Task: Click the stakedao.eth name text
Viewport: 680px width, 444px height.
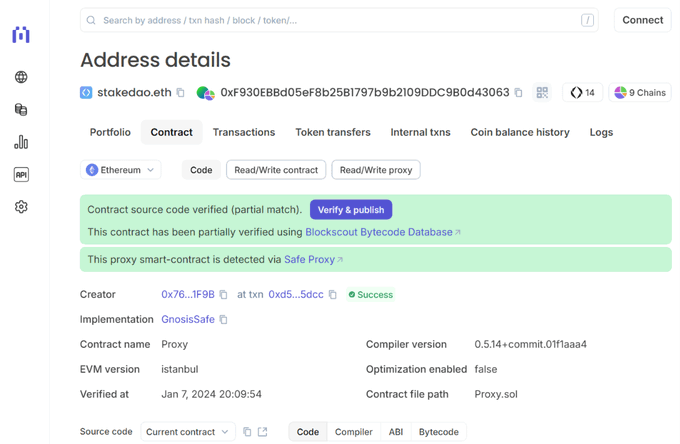Action: pos(134,93)
